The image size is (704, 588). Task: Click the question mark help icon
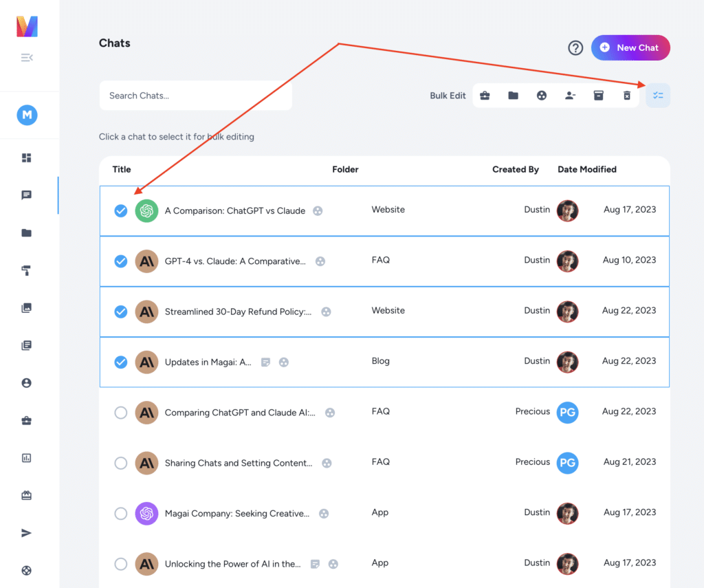[575, 47]
